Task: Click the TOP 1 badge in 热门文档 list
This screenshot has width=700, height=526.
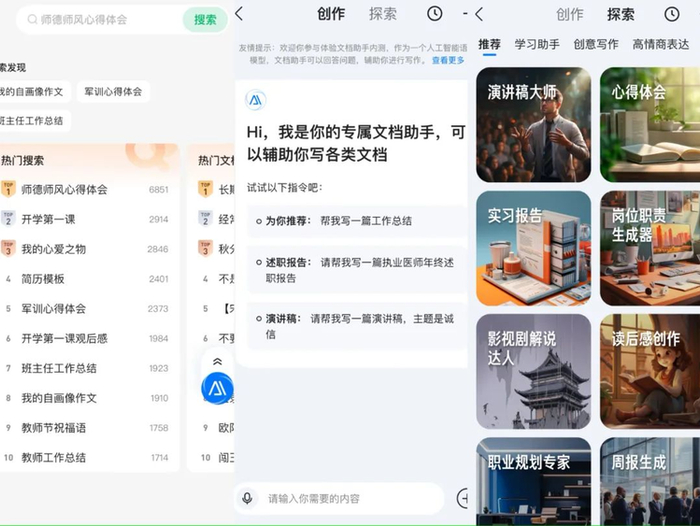Action: click(205, 189)
